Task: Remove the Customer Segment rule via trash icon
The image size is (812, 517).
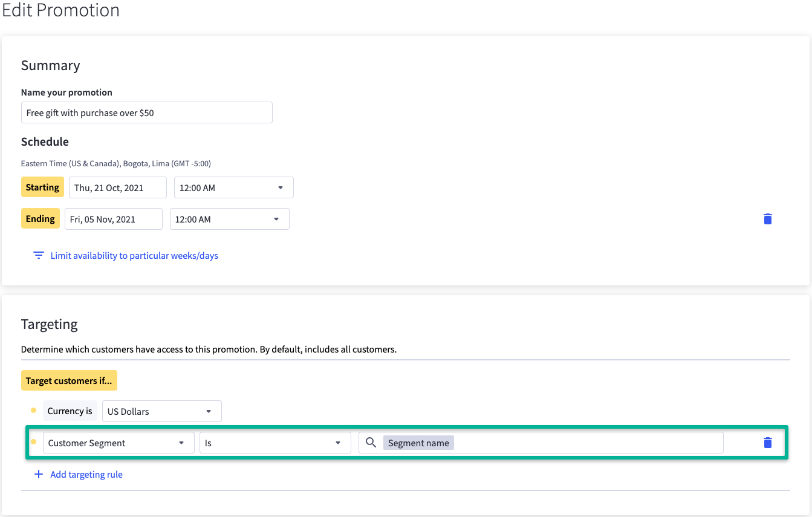Action: point(767,443)
